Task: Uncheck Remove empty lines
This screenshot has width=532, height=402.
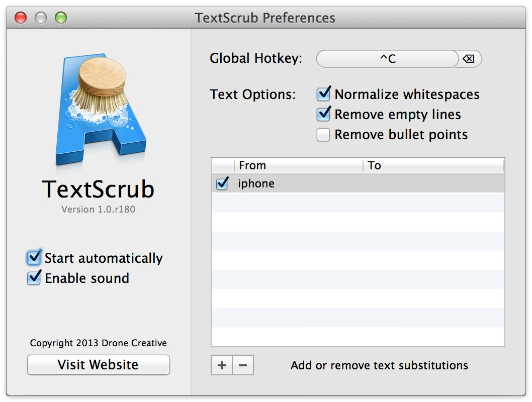Action: pos(324,114)
